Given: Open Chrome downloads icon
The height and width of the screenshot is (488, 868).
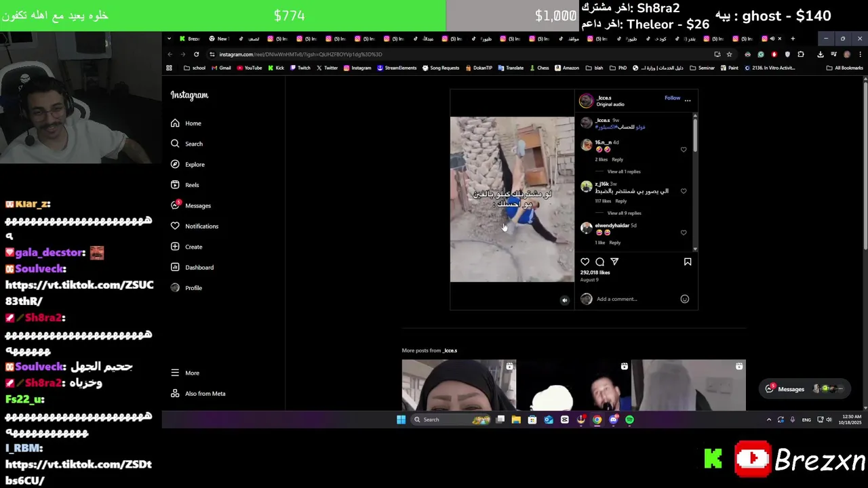Looking at the screenshot, I should [821, 54].
